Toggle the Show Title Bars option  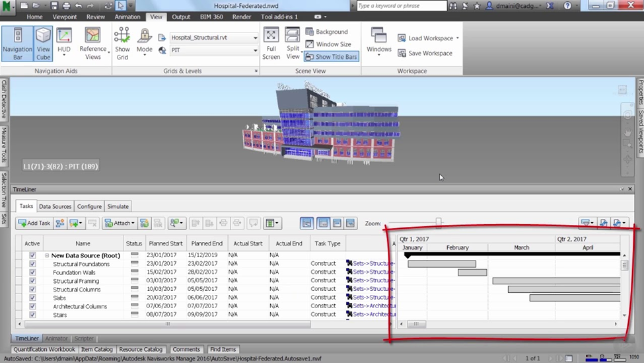[x=332, y=57]
